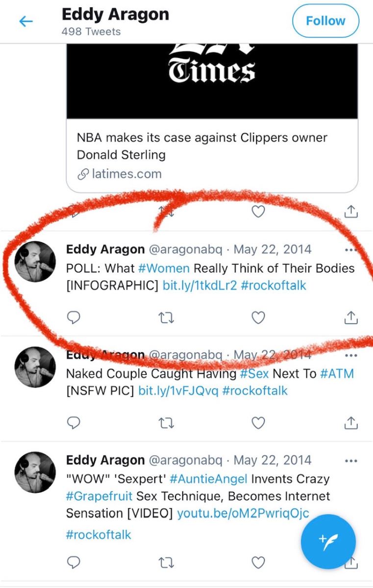Viewport: 373px width, 588px height.
Task: Like the Naked Couple ATM tweet
Action: [x=258, y=423]
